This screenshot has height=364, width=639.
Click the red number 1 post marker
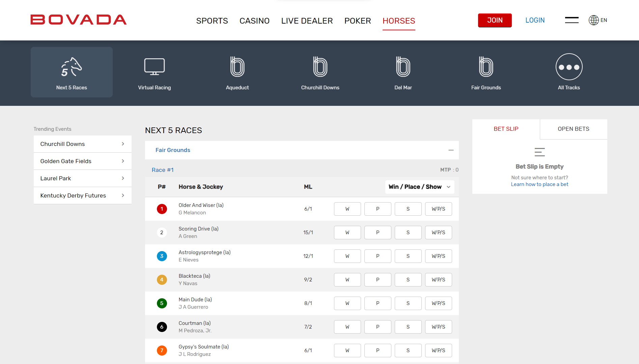pos(162,209)
